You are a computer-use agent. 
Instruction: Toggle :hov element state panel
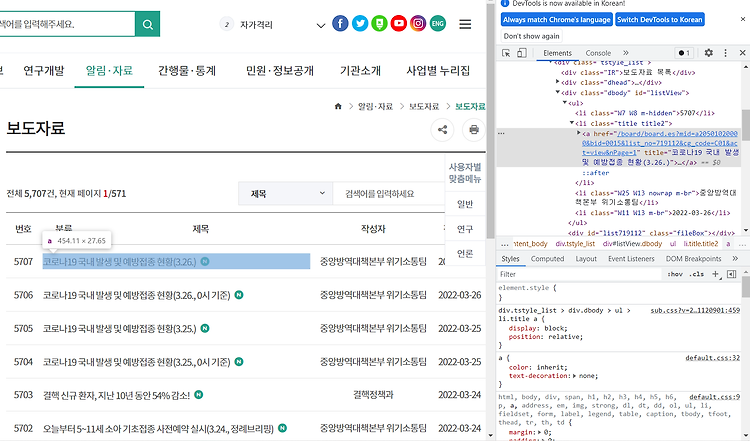tap(675, 274)
